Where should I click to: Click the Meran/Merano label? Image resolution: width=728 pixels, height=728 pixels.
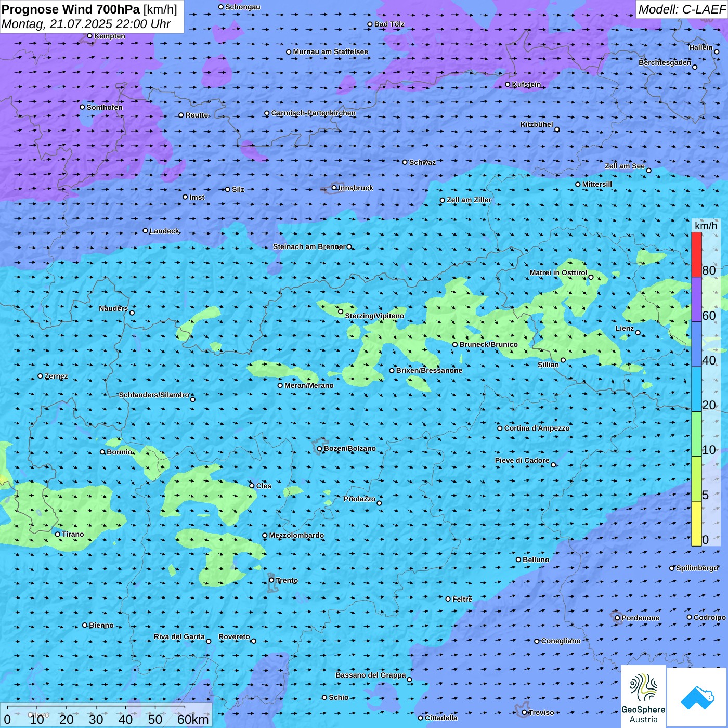coord(309,385)
